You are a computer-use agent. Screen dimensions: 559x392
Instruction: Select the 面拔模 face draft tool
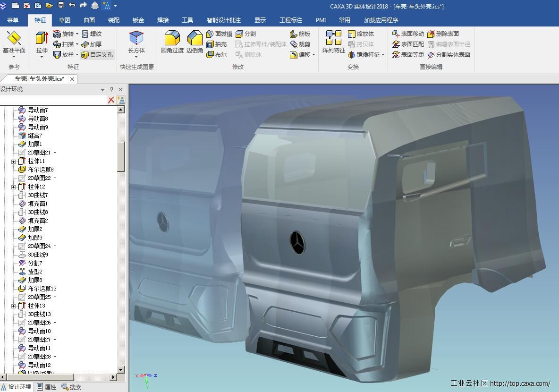(219, 34)
